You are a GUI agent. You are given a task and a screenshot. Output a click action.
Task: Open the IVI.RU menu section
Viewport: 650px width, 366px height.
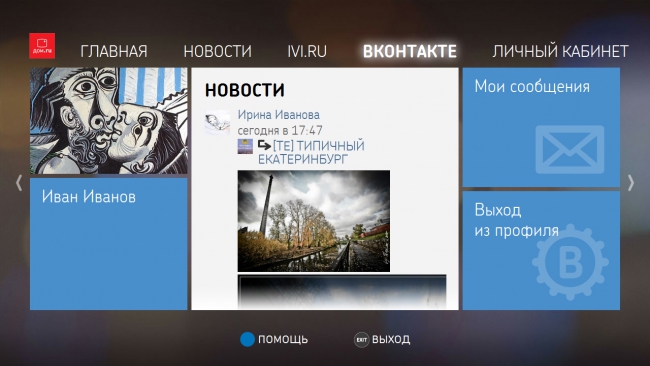[307, 51]
